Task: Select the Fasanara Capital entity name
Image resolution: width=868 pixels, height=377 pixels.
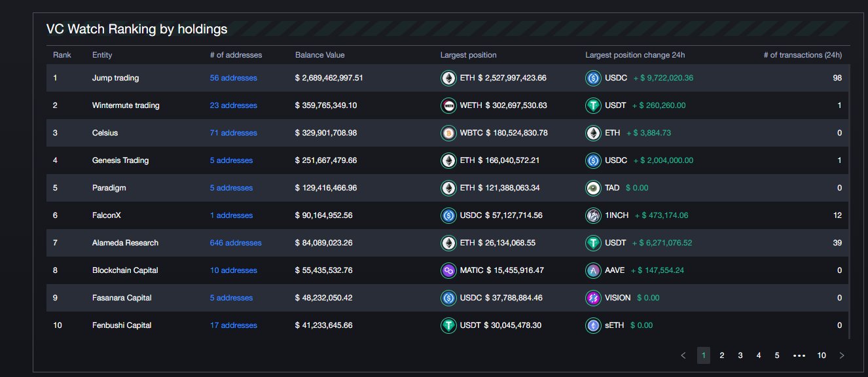Action: tap(122, 298)
